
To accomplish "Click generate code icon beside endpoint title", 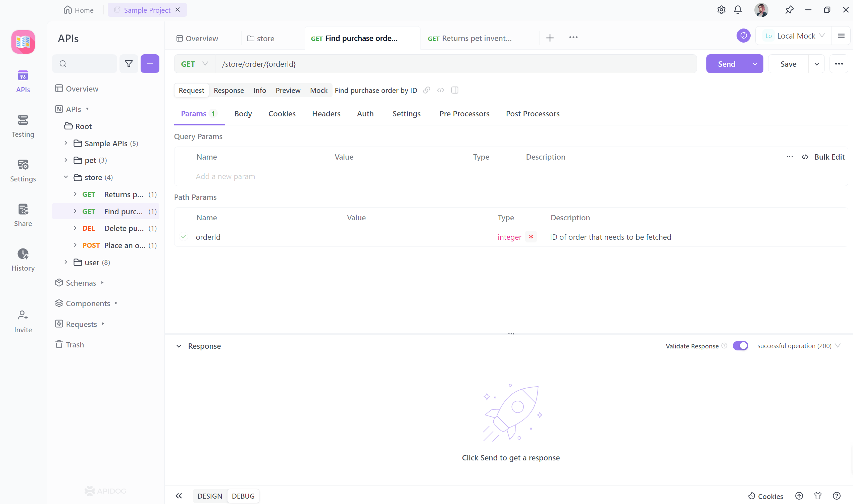I will tap(441, 90).
